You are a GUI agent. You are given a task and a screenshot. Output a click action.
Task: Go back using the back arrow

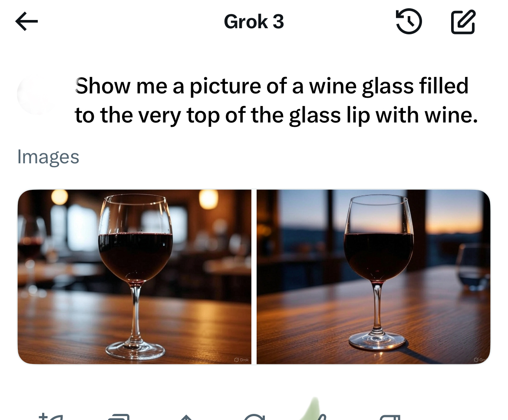tap(26, 22)
